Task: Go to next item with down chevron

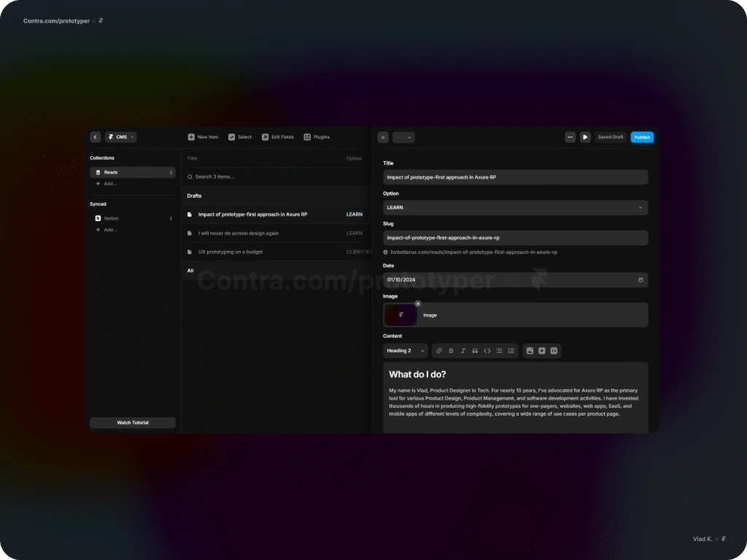Action: [x=409, y=138]
